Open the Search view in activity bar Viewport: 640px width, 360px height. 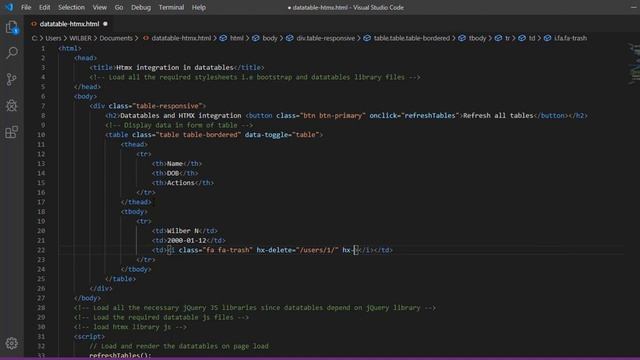click(12, 53)
